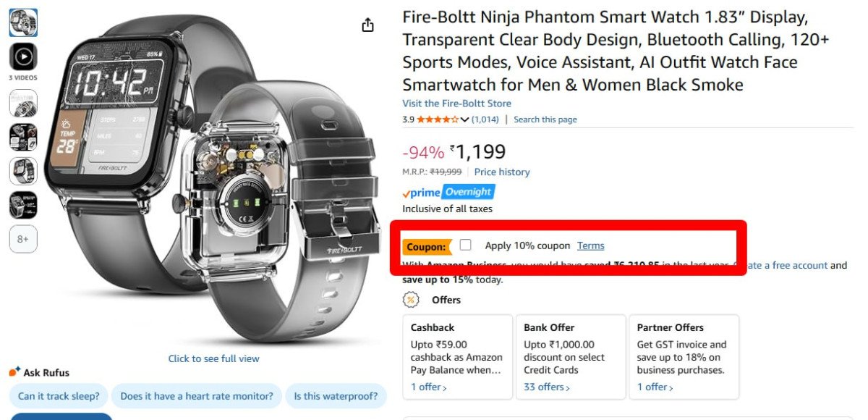Image resolution: width=868 pixels, height=420 pixels.
Task: Open the 8+ more images thumbnail
Action: click(x=23, y=239)
